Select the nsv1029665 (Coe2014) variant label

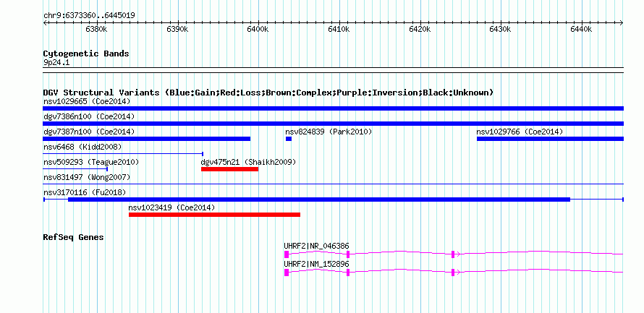pyautogui.click(x=87, y=101)
